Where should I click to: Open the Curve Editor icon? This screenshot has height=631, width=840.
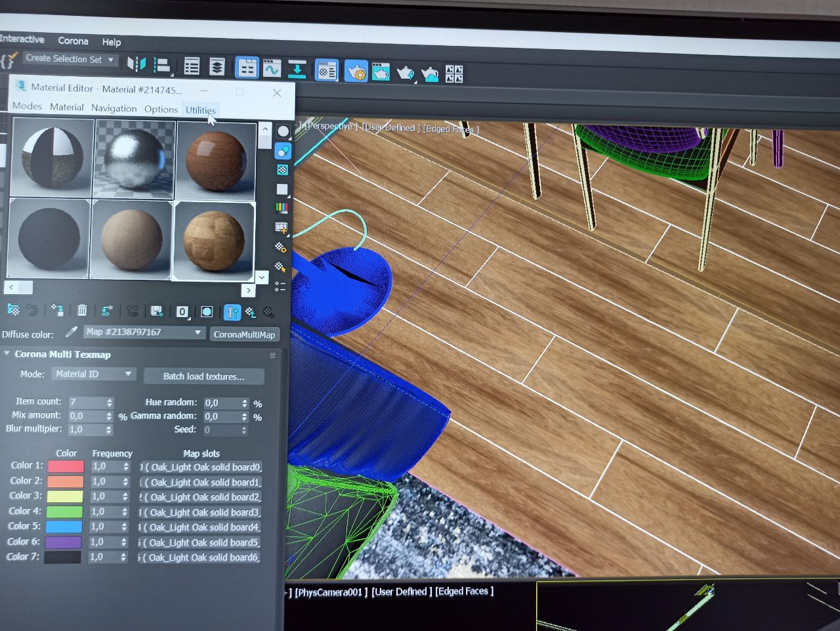pyautogui.click(x=271, y=68)
